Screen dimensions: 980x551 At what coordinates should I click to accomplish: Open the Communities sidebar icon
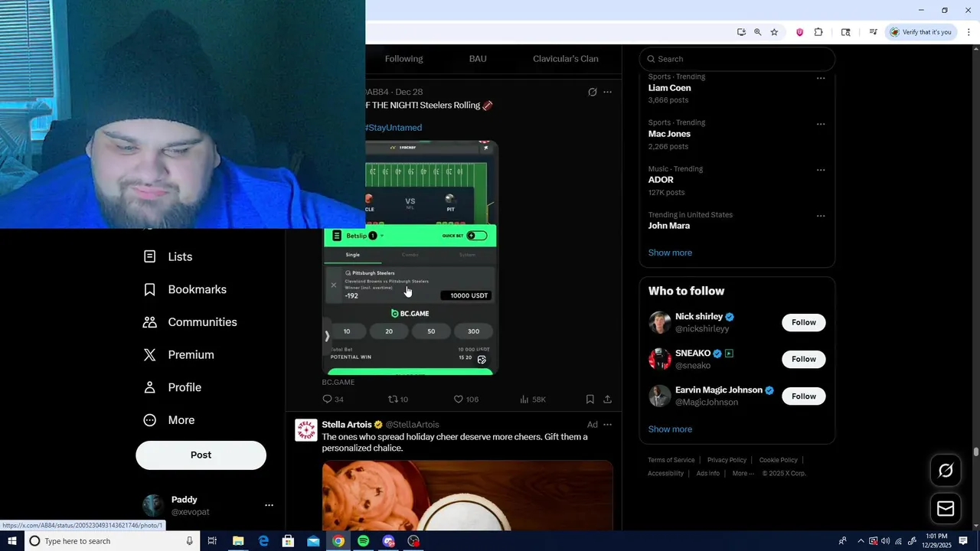click(x=150, y=322)
